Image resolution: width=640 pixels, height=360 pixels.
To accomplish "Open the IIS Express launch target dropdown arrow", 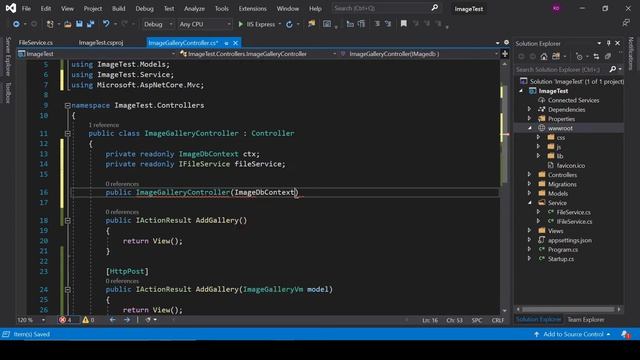I will click(280, 24).
